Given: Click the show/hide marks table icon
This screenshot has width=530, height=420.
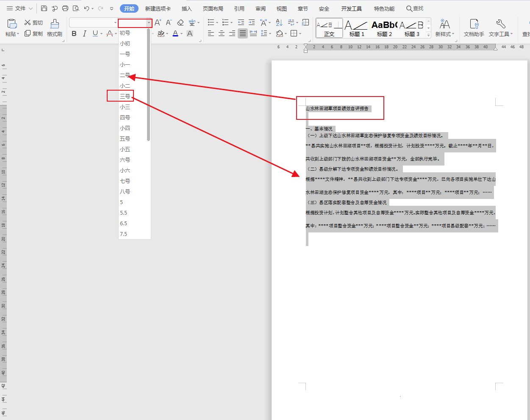Looking at the screenshot, I should (306, 23).
